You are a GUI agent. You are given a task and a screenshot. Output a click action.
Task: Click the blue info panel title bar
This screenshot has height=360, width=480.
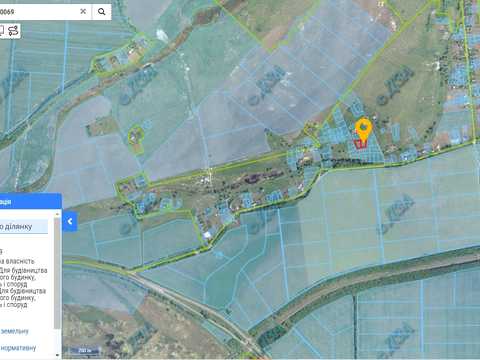click(x=31, y=201)
